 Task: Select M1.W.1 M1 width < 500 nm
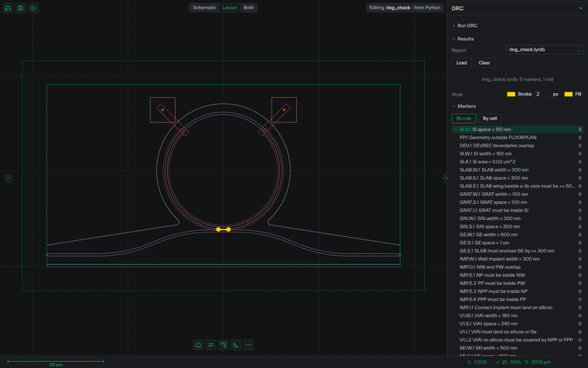coord(517,348)
